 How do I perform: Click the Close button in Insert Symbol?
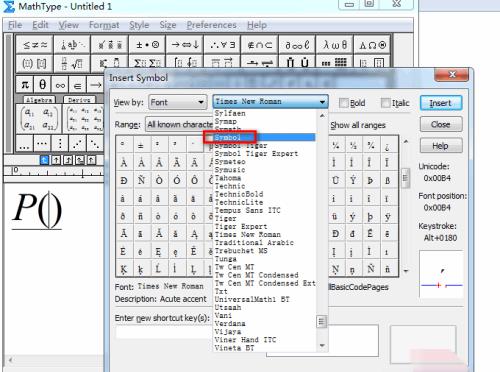pyautogui.click(x=441, y=124)
